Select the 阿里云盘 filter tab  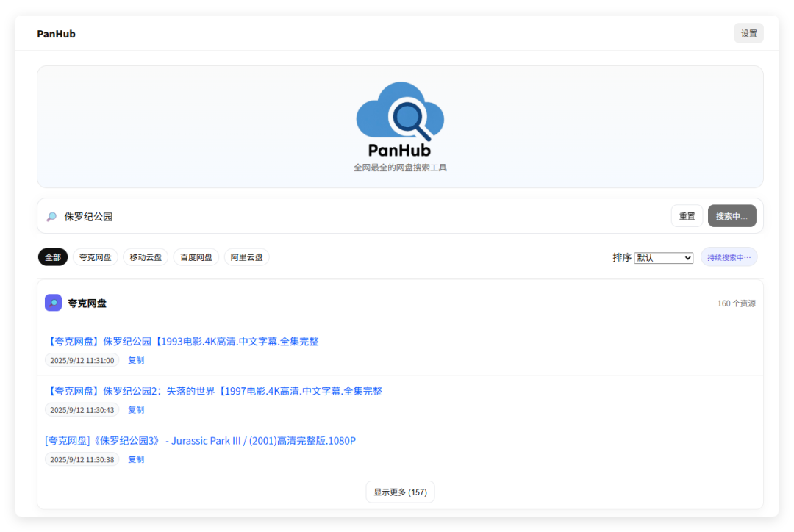[x=246, y=257]
